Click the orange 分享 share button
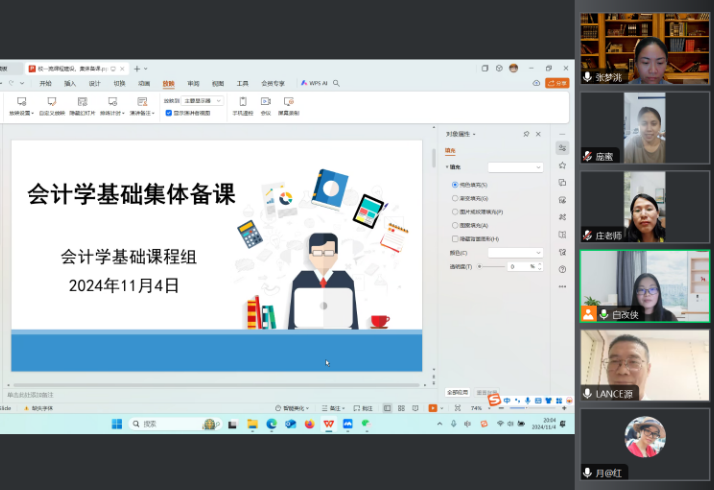The image size is (714, 490). 557,83
